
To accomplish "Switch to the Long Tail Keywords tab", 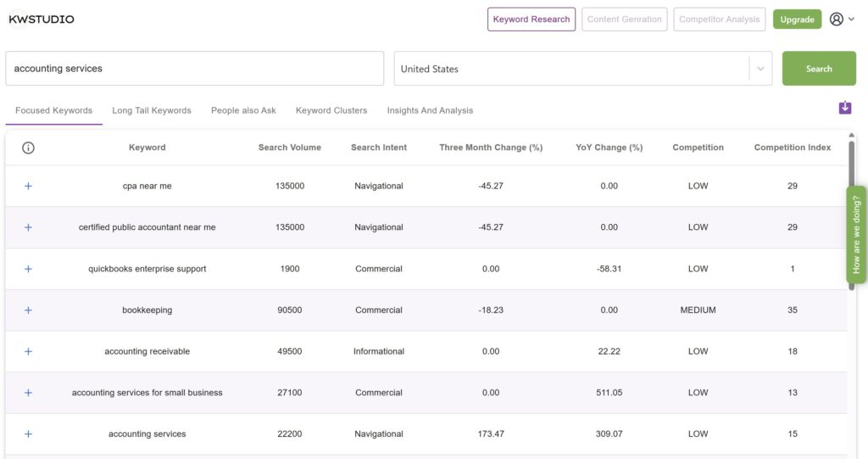I will (x=152, y=110).
